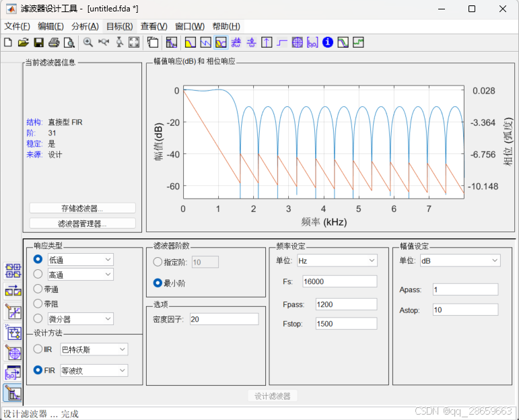
Task: Select the 微分器 response type radio button
Action: [38, 318]
